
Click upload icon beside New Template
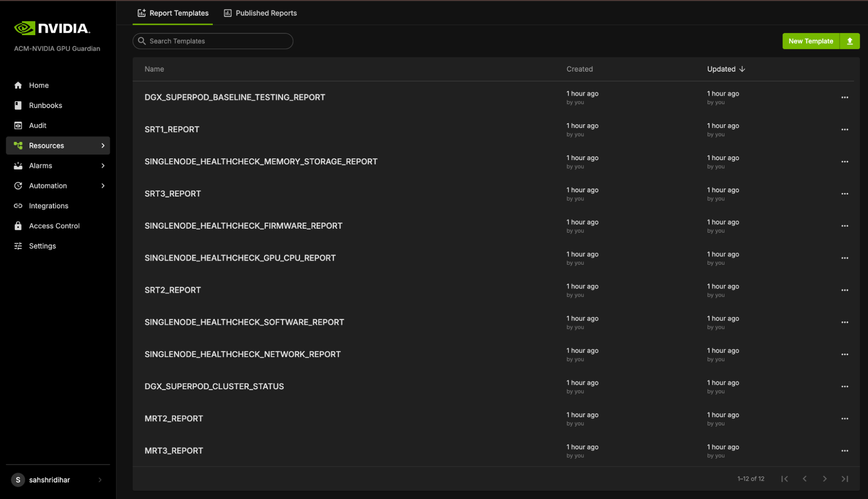click(849, 41)
